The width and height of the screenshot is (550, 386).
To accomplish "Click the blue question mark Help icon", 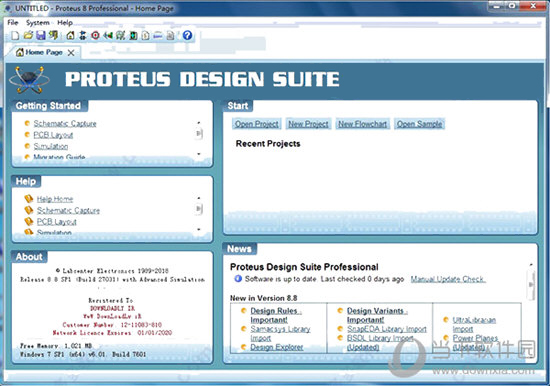I will tap(187, 35).
